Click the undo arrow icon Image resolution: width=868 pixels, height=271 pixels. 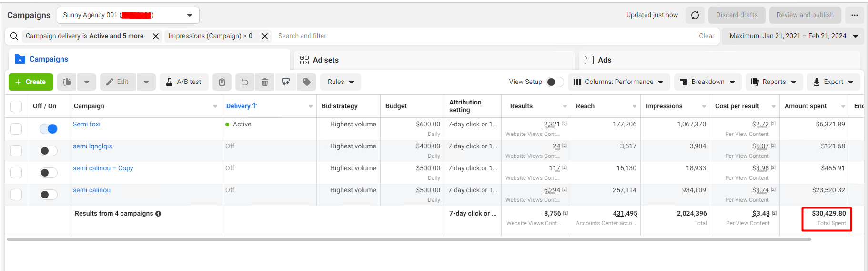click(x=244, y=82)
